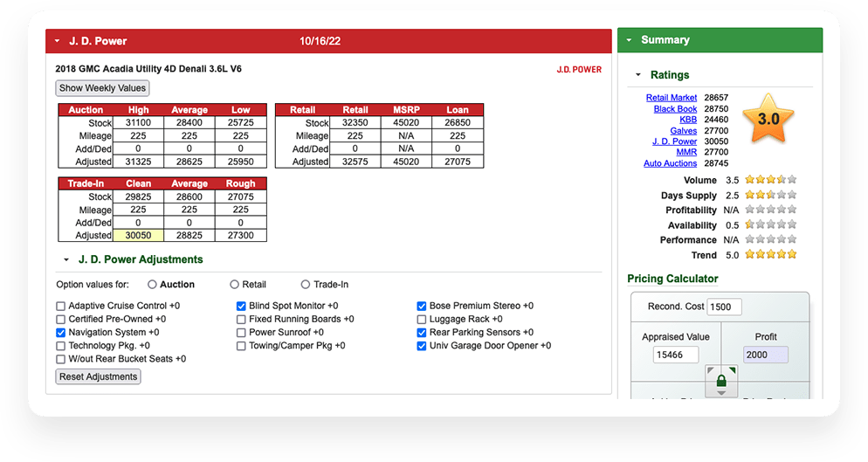Check Luggage Rack option
Screen dimensions: 868x462
point(422,319)
